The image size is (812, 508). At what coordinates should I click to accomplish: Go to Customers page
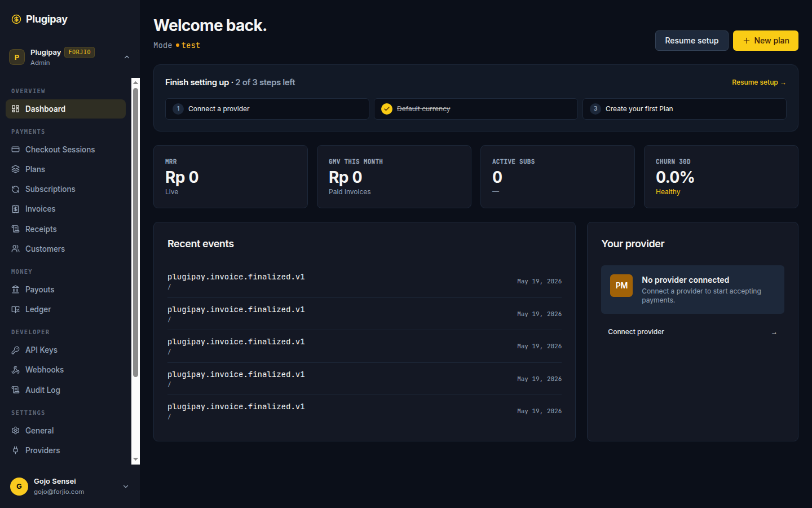click(x=65, y=249)
